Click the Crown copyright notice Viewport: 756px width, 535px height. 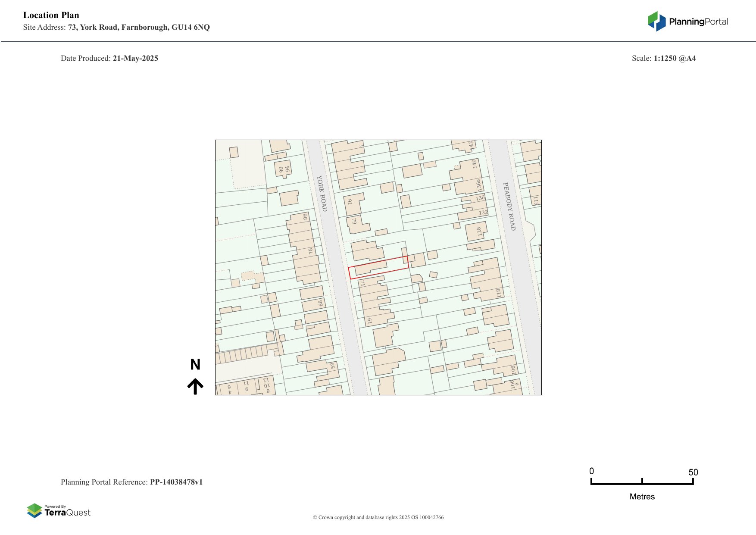click(x=378, y=517)
